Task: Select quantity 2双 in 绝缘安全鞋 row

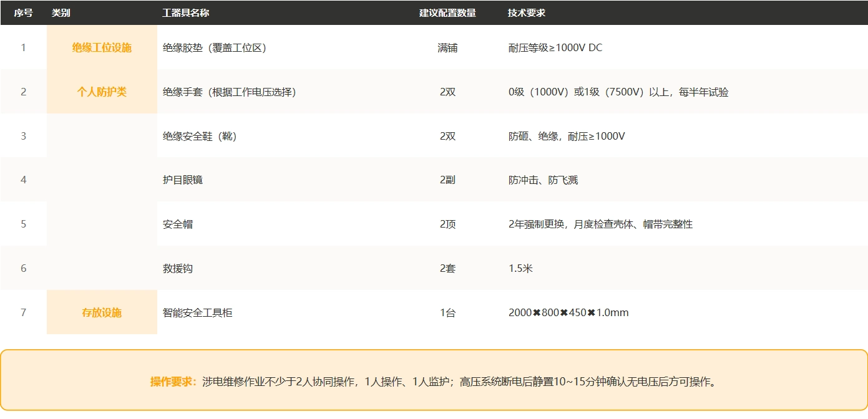Action: click(x=447, y=136)
